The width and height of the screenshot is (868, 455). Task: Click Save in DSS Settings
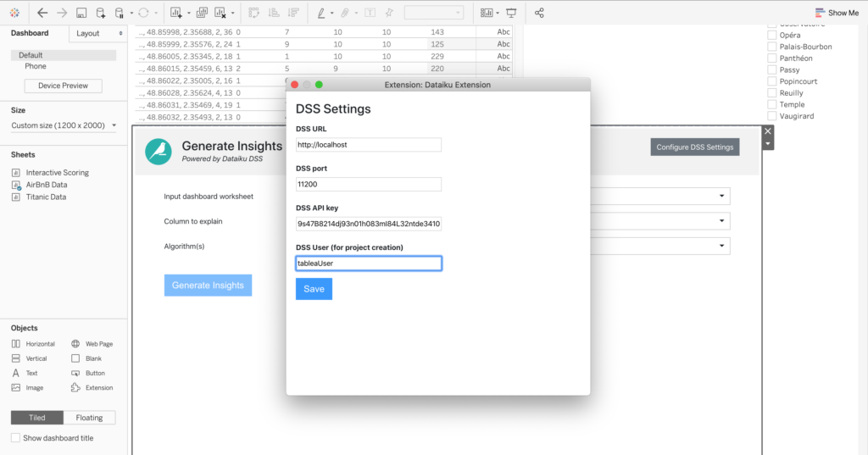click(x=314, y=289)
